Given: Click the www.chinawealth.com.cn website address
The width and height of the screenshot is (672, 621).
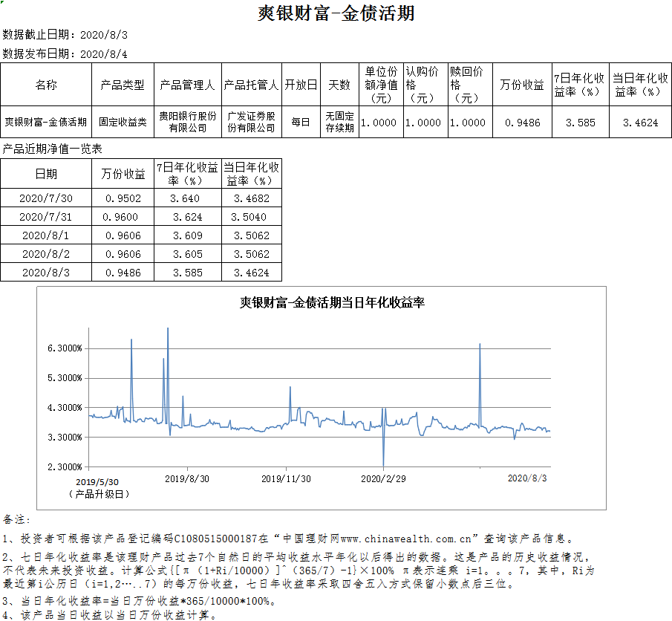Looking at the screenshot, I should pos(406,539).
